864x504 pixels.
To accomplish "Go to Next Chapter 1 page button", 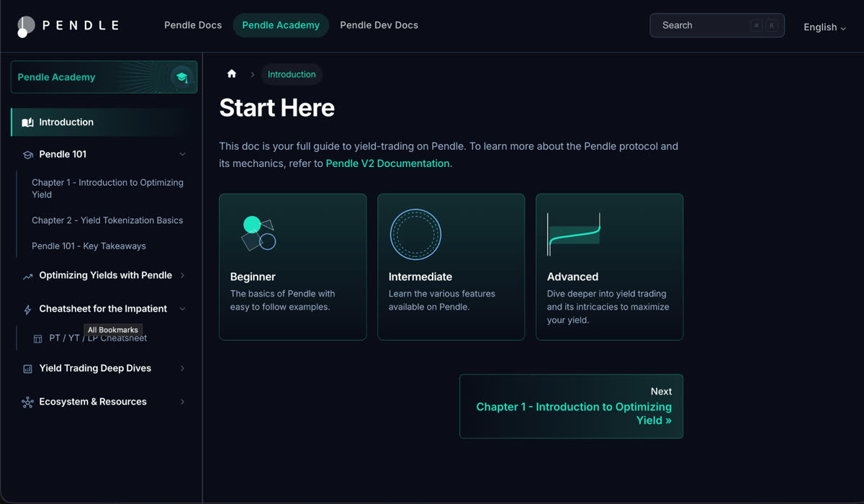I will [571, 406].
